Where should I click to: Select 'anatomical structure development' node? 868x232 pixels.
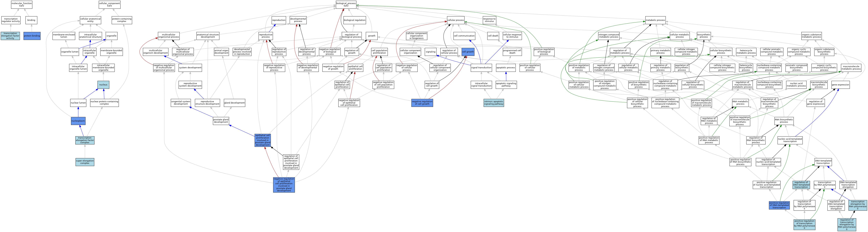coord(208,36)
